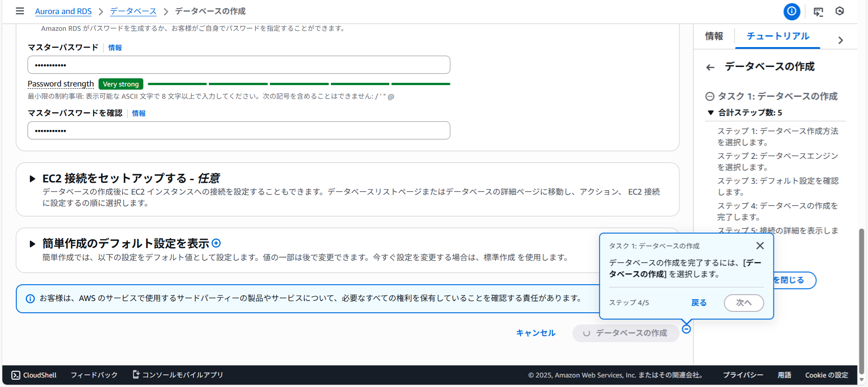Close the タスク 1 tutorial popover

[760, 245]
